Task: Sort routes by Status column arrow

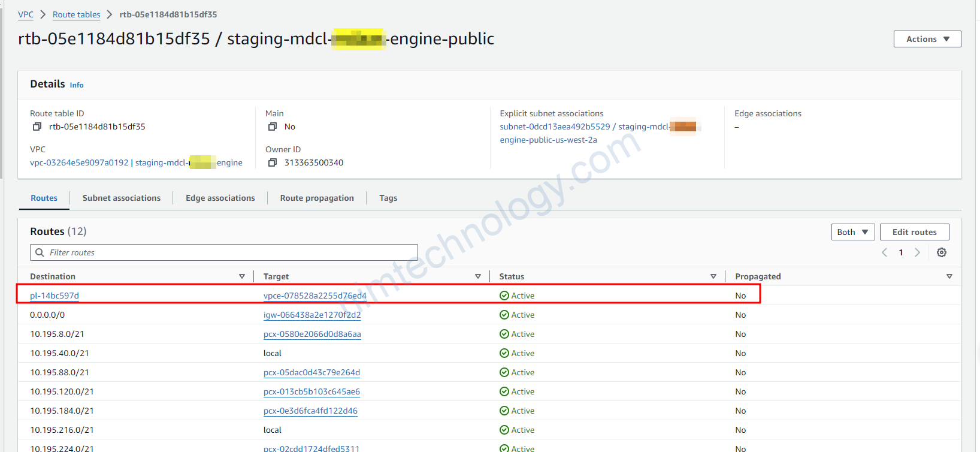Action: [713, 276]
